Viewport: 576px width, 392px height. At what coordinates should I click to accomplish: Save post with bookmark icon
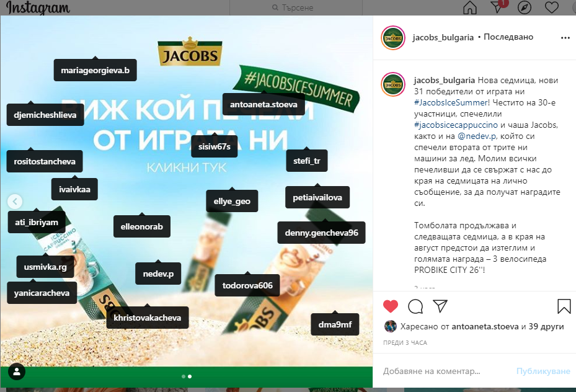(564, 306)
